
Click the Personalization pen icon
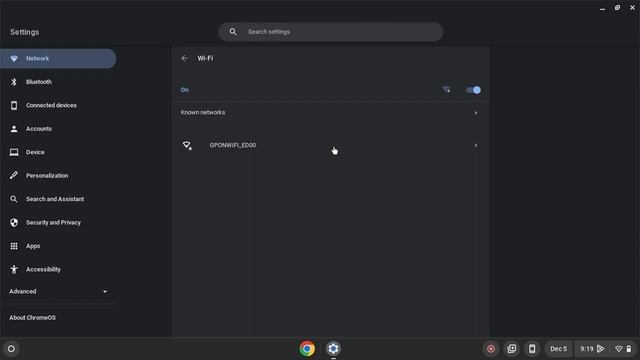click(14, 176)
